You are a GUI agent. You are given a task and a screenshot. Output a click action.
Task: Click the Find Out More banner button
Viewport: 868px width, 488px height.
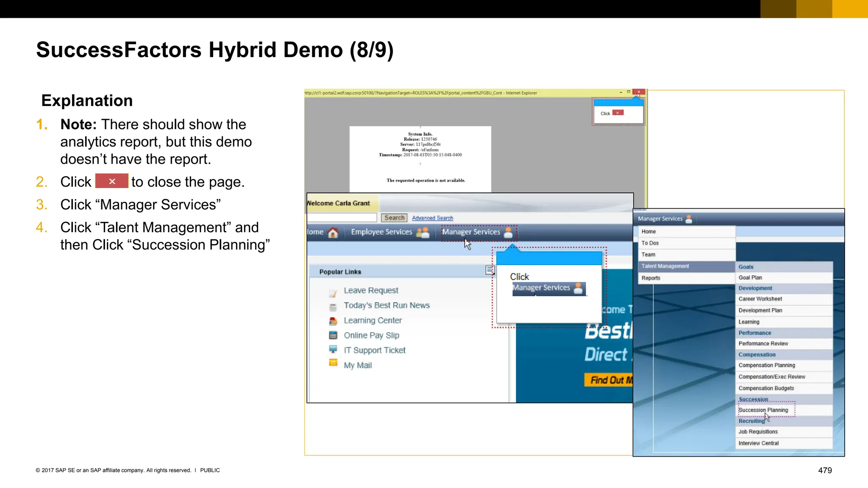coord(609,380)
